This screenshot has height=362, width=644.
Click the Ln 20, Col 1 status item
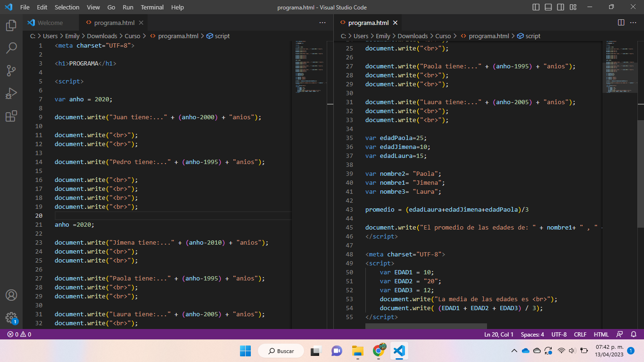499,334
